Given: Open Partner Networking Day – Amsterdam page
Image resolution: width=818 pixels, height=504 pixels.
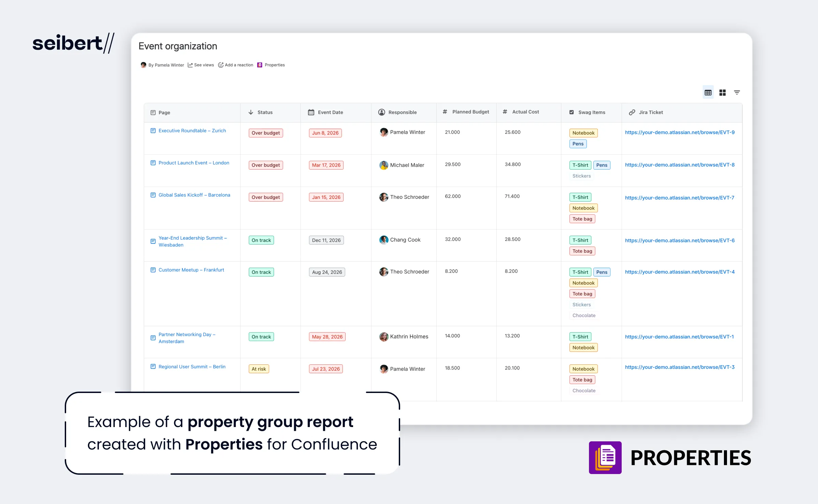Looking at the screenshot, I should (x=187, y=338).
